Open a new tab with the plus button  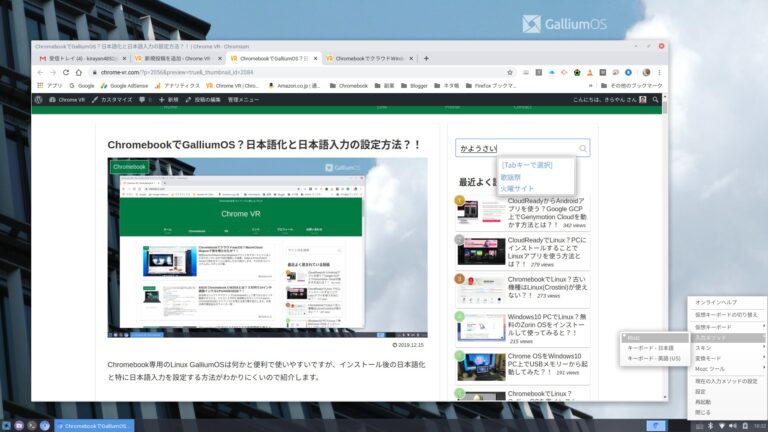(x=426, y=58)
